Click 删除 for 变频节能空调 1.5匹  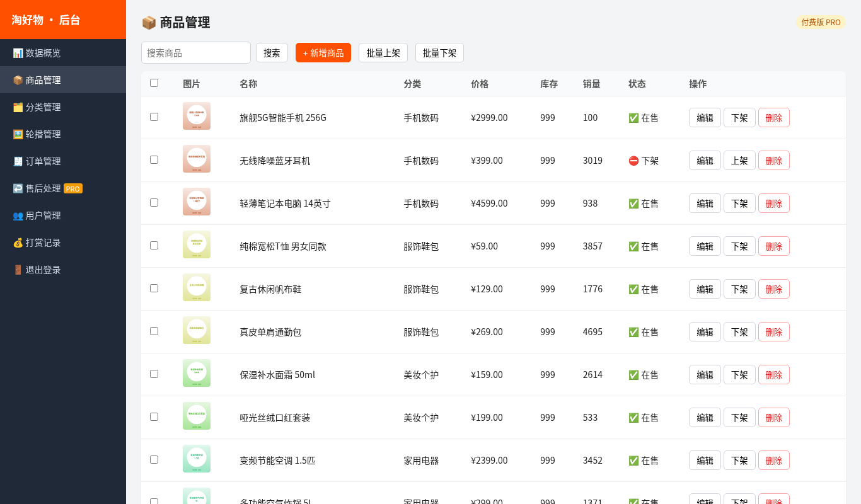tap(774, 461)
